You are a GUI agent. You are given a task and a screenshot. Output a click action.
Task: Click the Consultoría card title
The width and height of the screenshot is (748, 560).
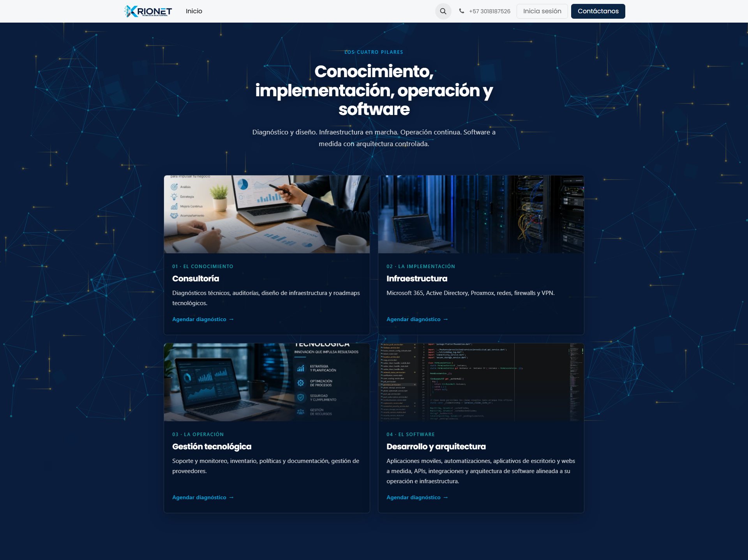(196, 279)
